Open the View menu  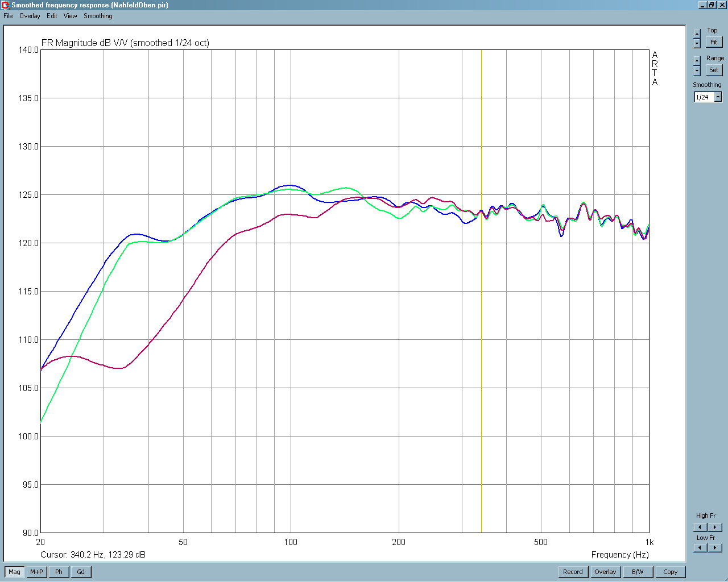pos(70,16)
